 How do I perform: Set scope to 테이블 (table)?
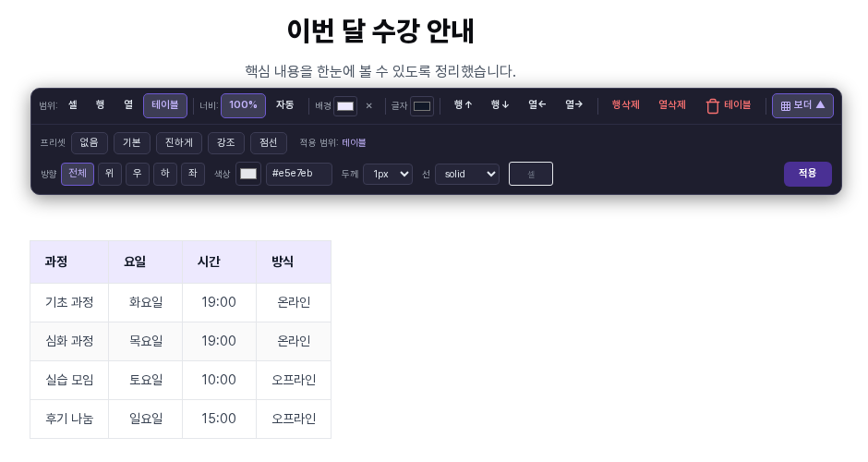[165, 105]
